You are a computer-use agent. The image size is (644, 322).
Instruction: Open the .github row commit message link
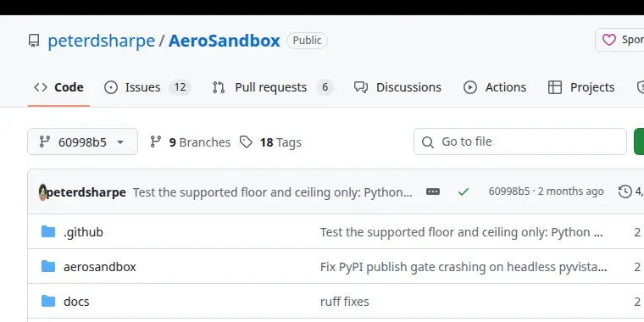461,232
